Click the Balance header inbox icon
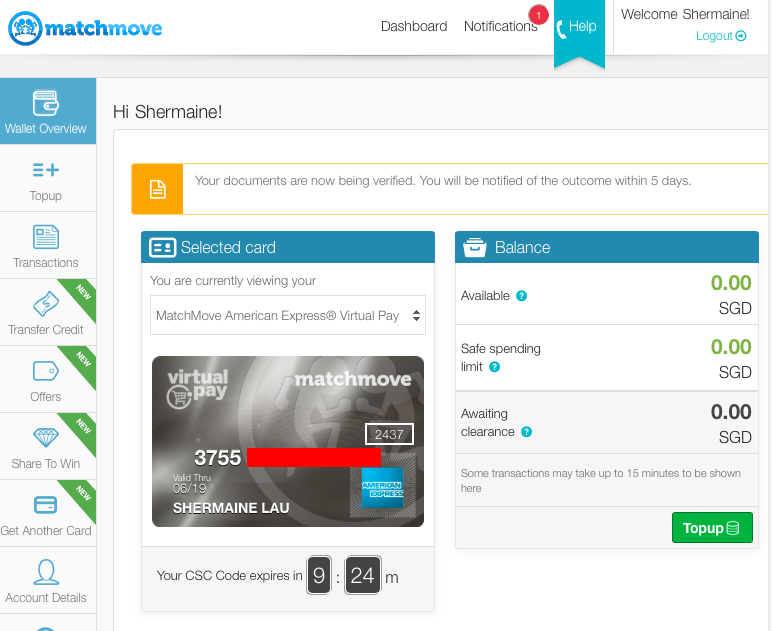 (x=475, y=247)
